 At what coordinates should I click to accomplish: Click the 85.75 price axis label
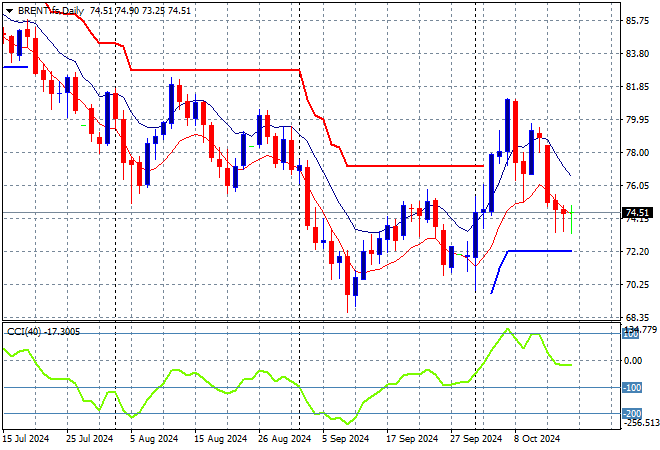(x=637, y=21)
